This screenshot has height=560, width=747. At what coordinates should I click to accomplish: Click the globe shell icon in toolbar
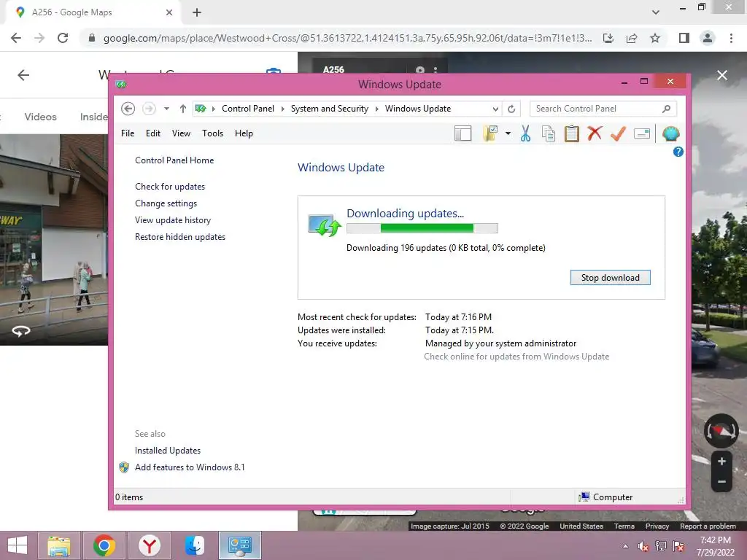(x=671, y=134)
